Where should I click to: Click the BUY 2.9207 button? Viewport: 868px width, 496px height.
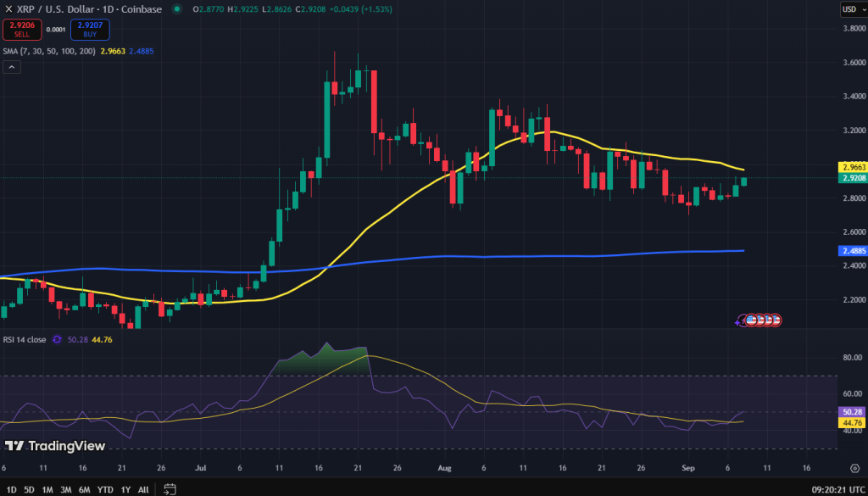[x=90, y=30]
